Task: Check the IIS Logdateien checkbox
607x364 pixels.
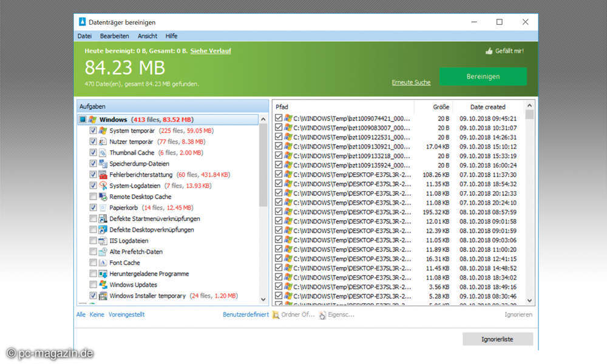Action: pyautogui.click(x=93, y=241)
